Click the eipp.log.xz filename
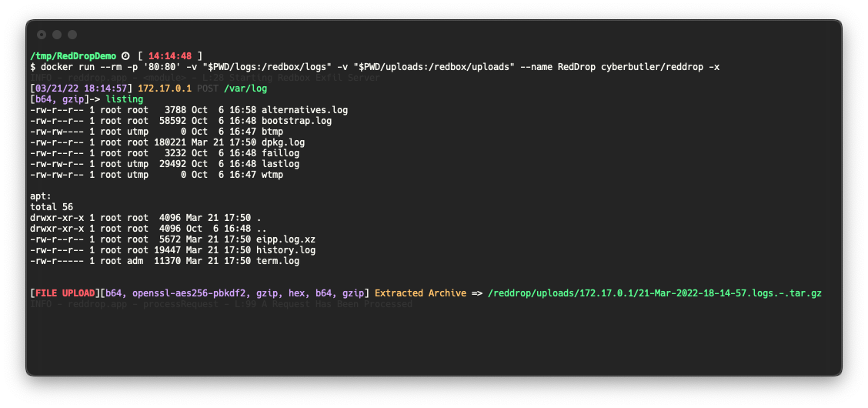The height and width of the screenshot is (408, 868). tap(285, 239)
